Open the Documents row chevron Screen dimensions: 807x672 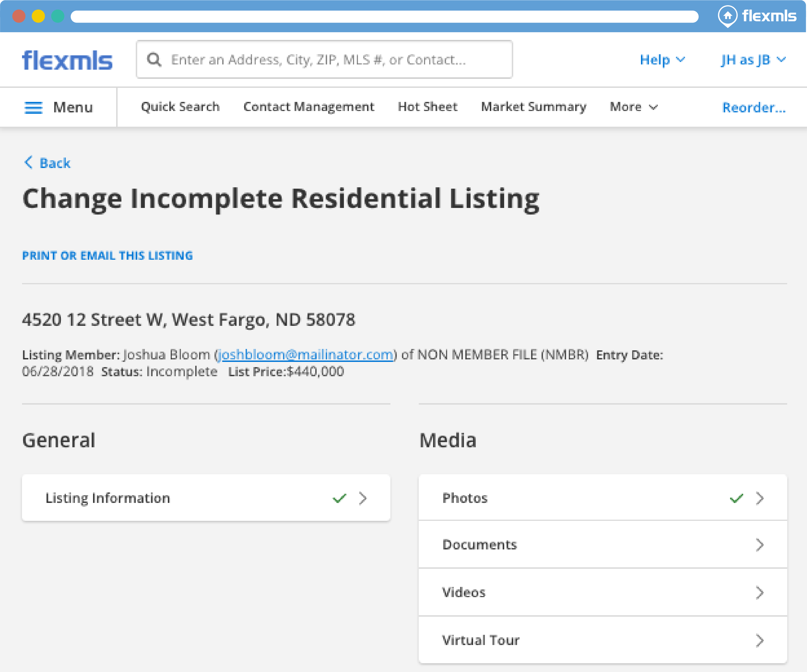tap(759, 545)
